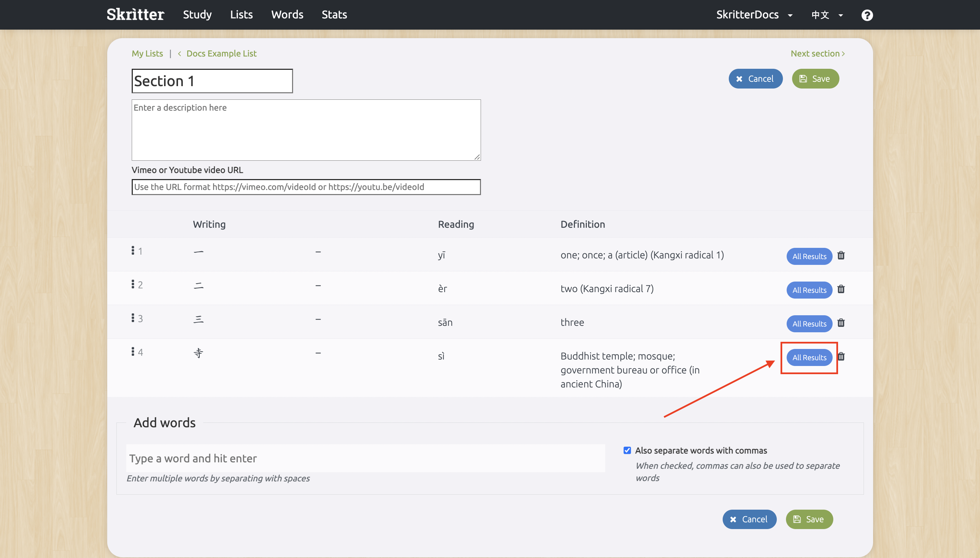980x558 pixels.
Task: Expand the 中文 language dropdown
Action: (x=827, y=15)
